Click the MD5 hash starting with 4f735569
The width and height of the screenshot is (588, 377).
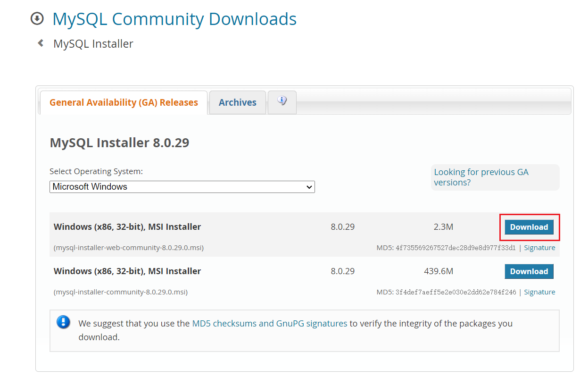455,248
